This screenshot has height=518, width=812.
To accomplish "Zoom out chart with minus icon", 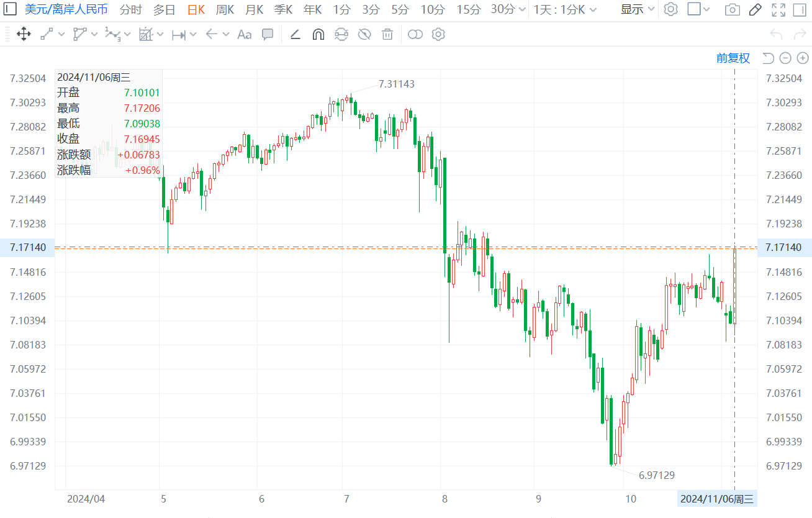I will [x=785, y=58].
